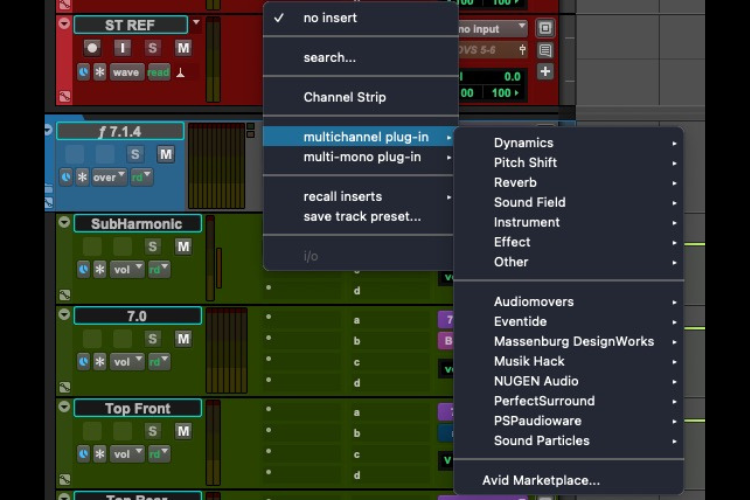Click the timebase clock icon on ST REF
750x500 pixels.
click(x=83, y=72)
